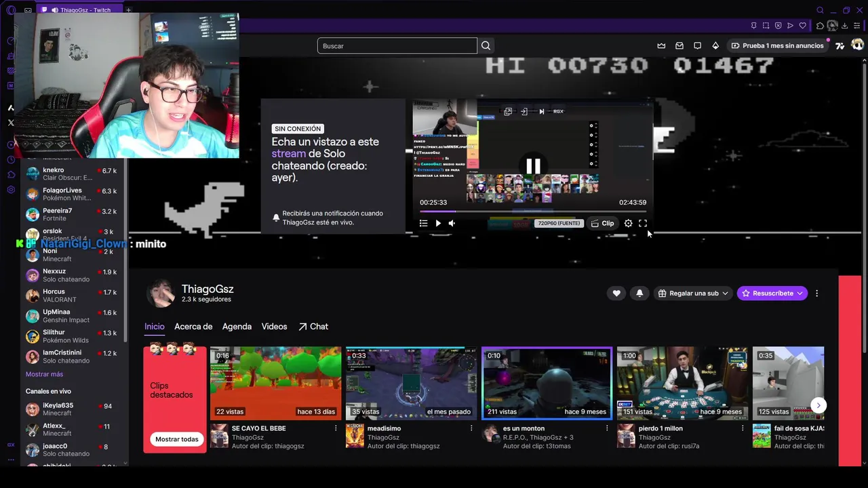Open the knekro channel in sidebar
Viewport: 868px width, 488px height.
pos(73,174)
